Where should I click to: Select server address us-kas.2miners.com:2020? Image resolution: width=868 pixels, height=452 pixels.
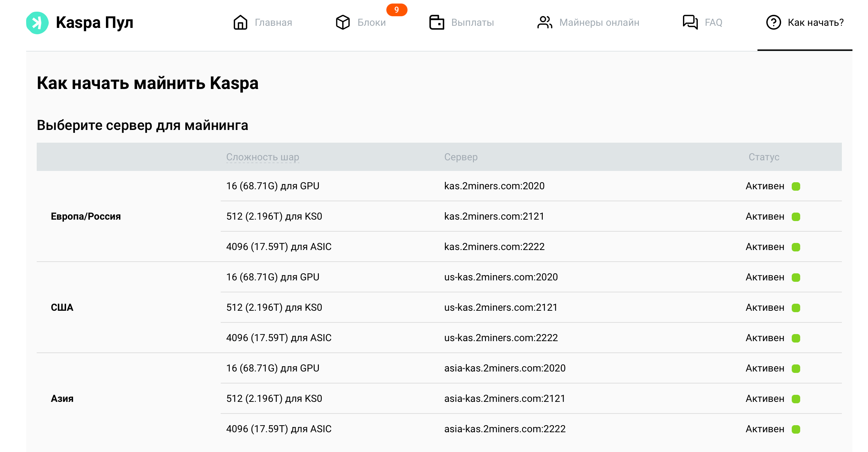coord(501,277)
